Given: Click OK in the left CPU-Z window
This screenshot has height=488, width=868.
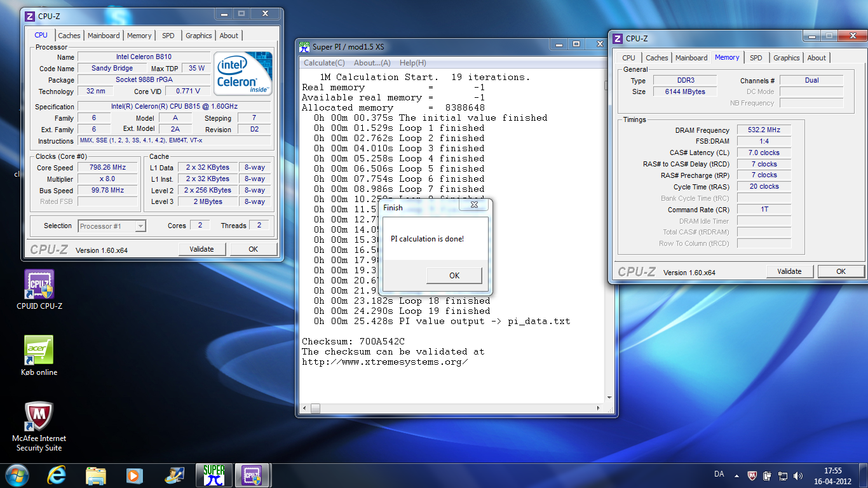Looking at the screenshot, I should (x=253, y=249).
